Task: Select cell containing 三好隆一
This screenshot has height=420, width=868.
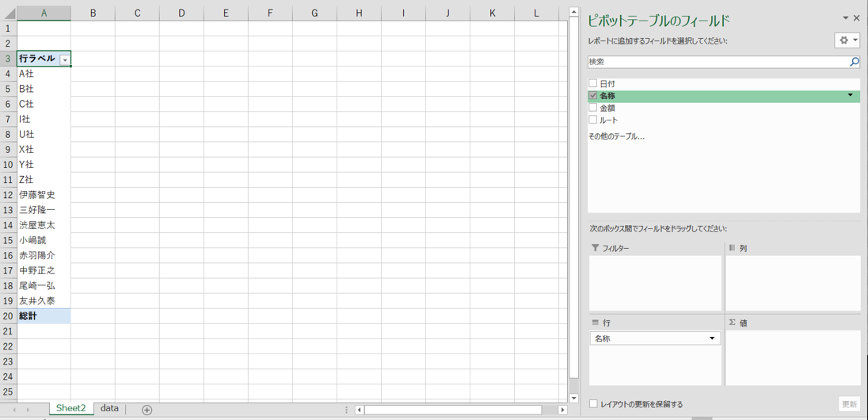Action: pos(44,210)
